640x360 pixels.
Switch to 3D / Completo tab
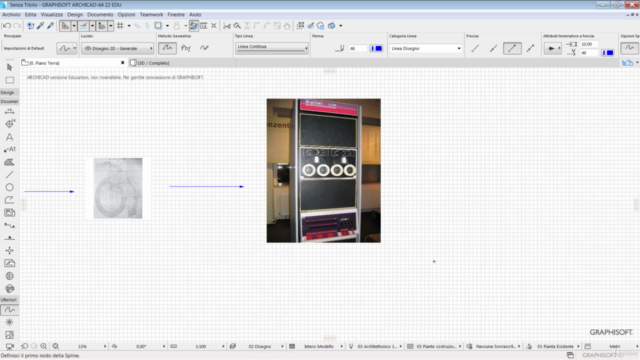coord(153,63)
